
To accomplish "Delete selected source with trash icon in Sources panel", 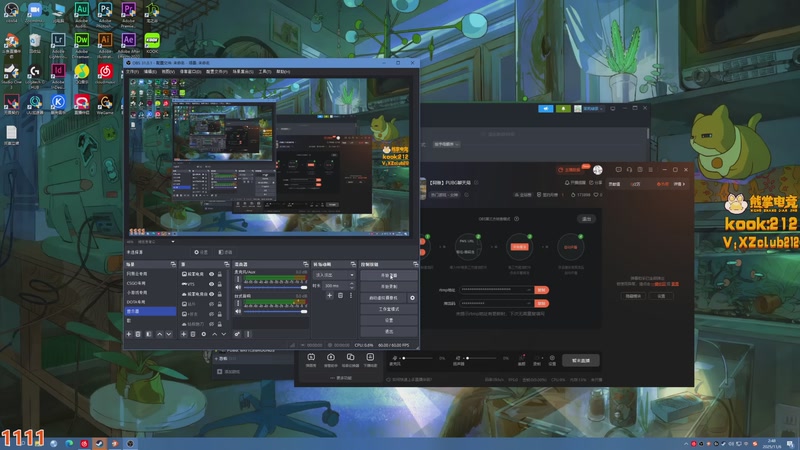I will (193, 334).
